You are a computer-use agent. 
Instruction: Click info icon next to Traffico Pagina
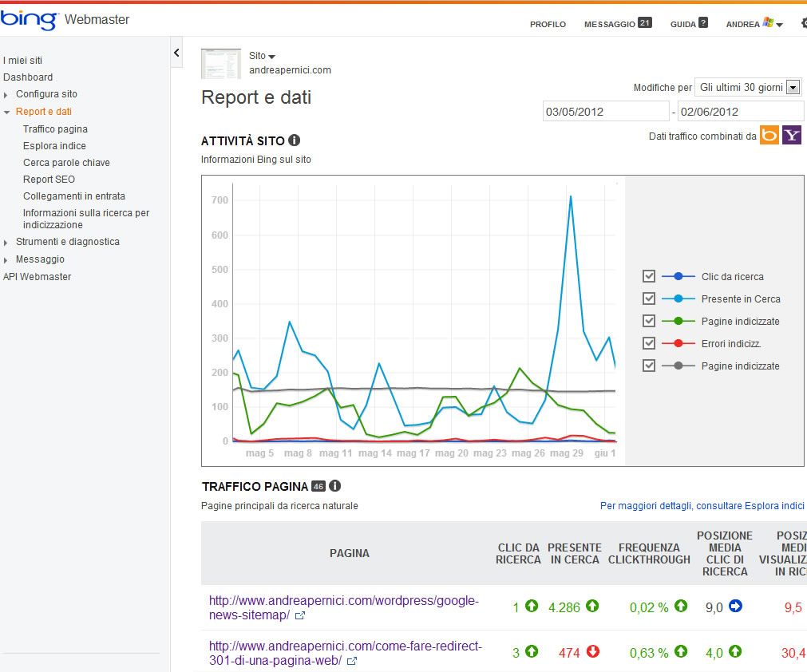335,485
